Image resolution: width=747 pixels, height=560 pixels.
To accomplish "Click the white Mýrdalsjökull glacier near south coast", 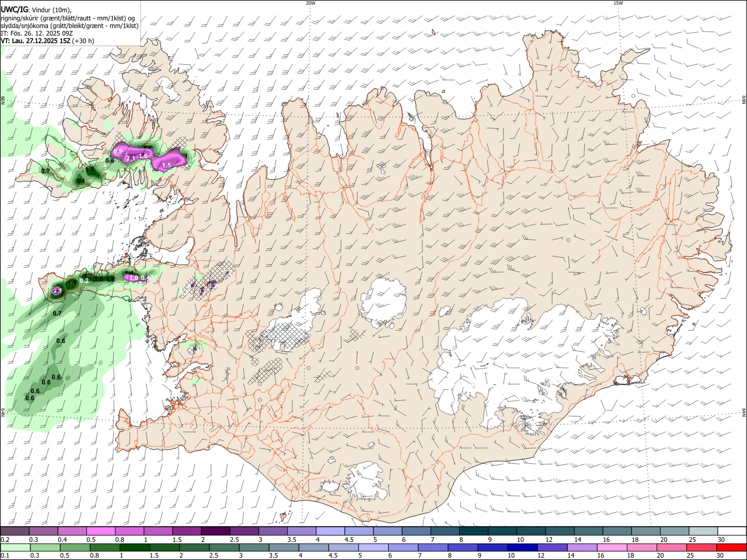I will point(365,481).
